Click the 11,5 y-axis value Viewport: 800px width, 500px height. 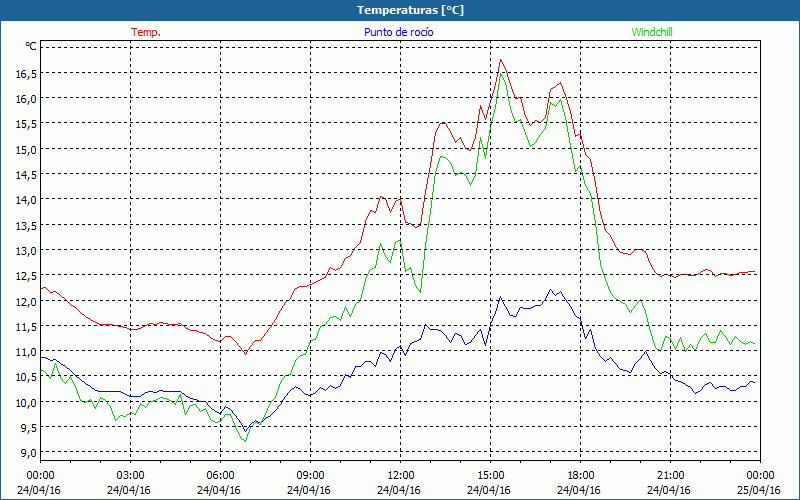coord(26,327)
